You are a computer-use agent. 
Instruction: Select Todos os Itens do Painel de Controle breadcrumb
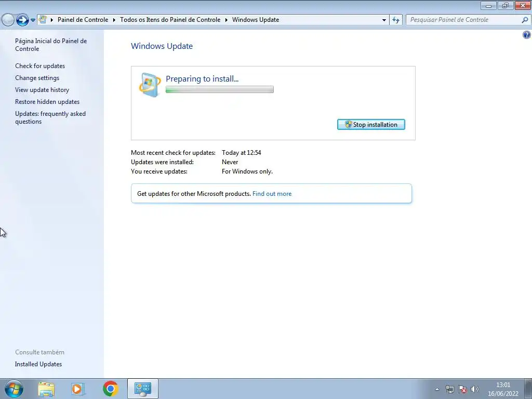[170, 20]
